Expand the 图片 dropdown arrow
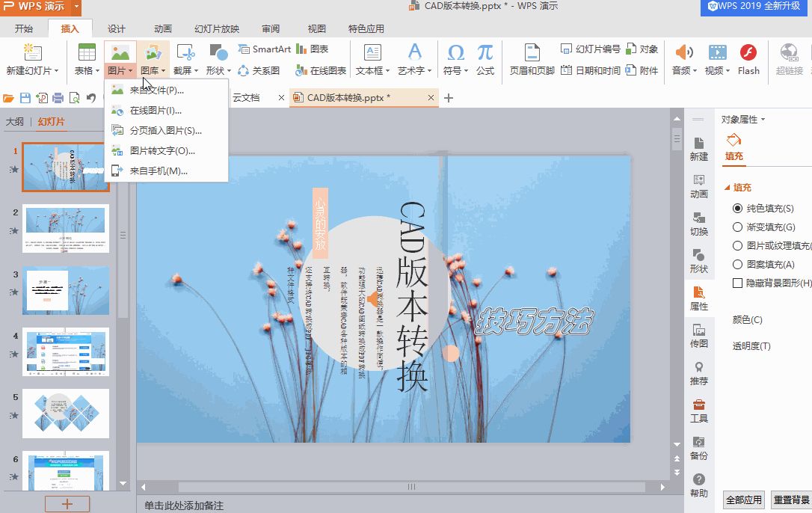The height and width of the screenshot is (513, 812). click(x=131, y=71)
